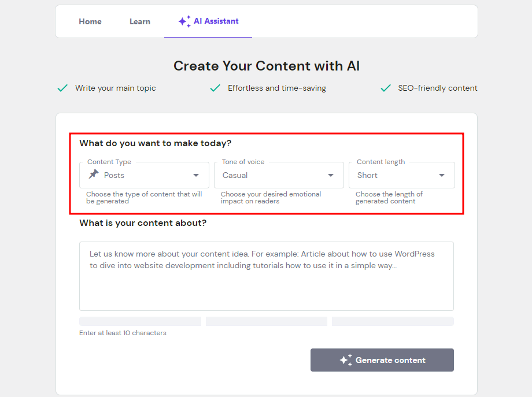Click the Generate content button
Image resolution: width=532 pixels, height=397 pixels.
coord(382,359)
